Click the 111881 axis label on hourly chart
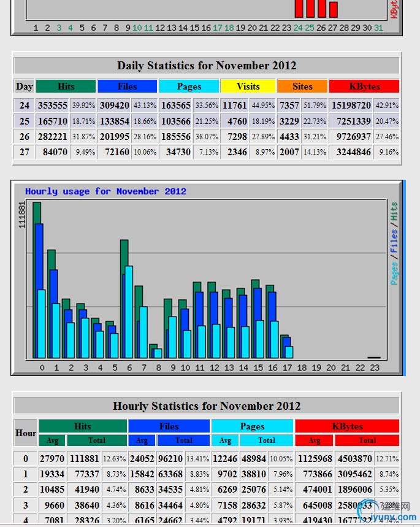Screen dimensions: 420x527 pos(22,215)
